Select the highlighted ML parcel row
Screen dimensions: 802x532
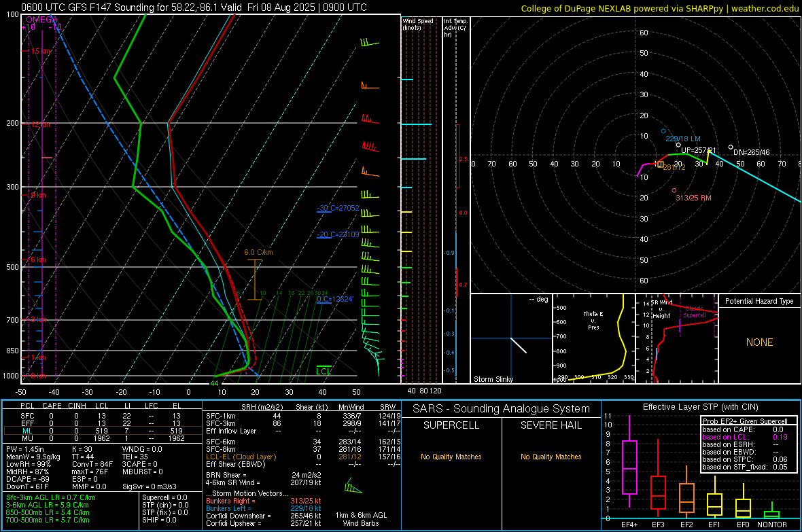coord(103,431)
